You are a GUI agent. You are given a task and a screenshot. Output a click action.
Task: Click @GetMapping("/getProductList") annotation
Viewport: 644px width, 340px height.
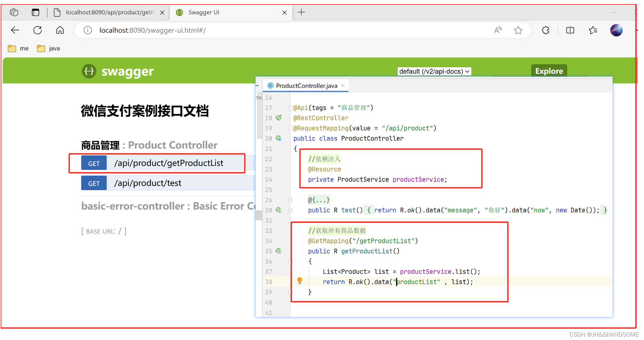[363, 241]
